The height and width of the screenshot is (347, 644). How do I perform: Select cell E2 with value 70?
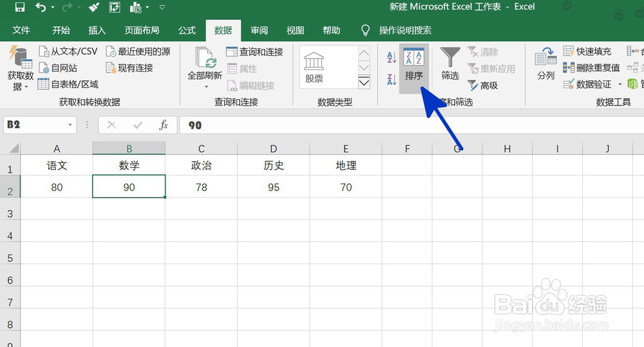click(346, 187)
